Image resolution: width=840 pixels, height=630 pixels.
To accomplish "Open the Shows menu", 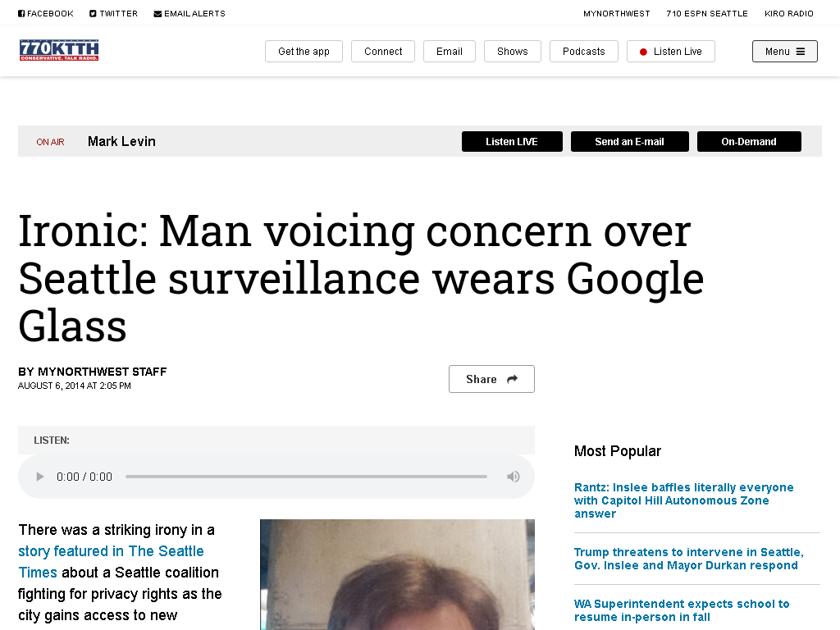I will coord(512,52).
